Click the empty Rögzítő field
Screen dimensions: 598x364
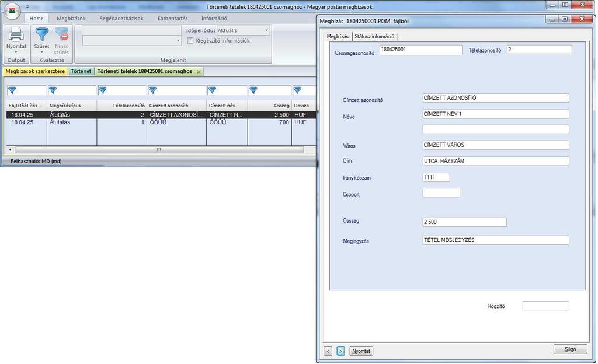coord(546,306)
